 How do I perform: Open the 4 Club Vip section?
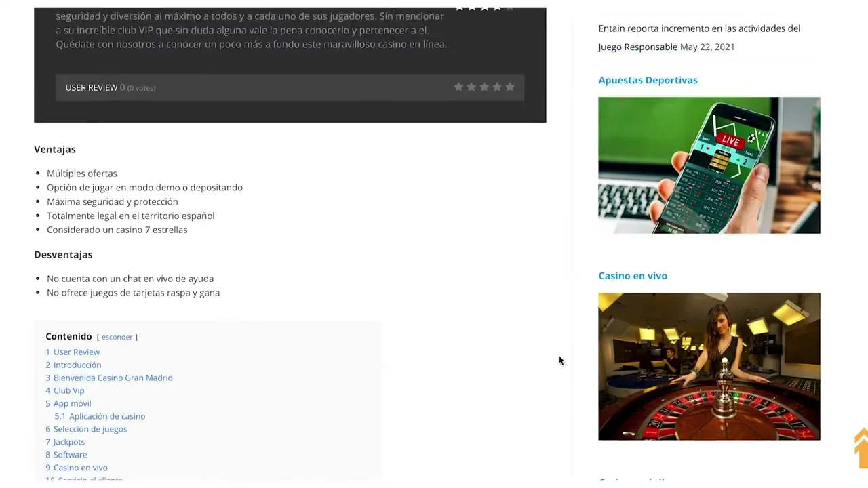pos(65,390)
